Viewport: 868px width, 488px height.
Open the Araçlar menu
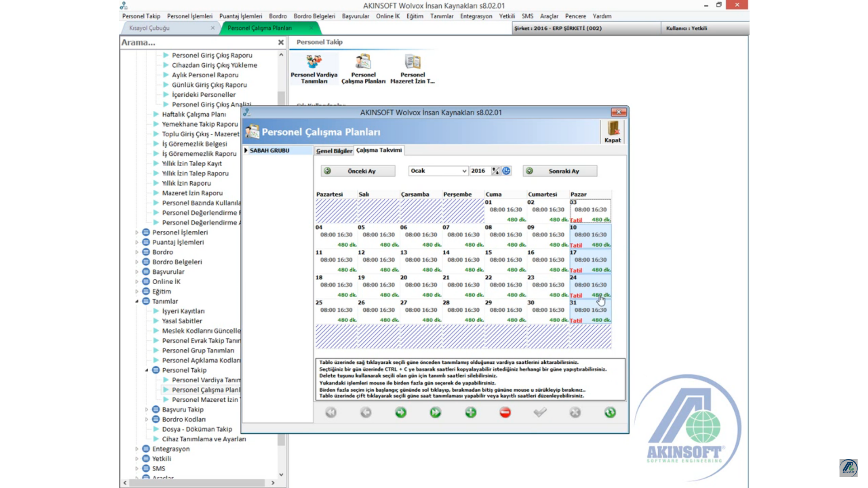point(549,16)
